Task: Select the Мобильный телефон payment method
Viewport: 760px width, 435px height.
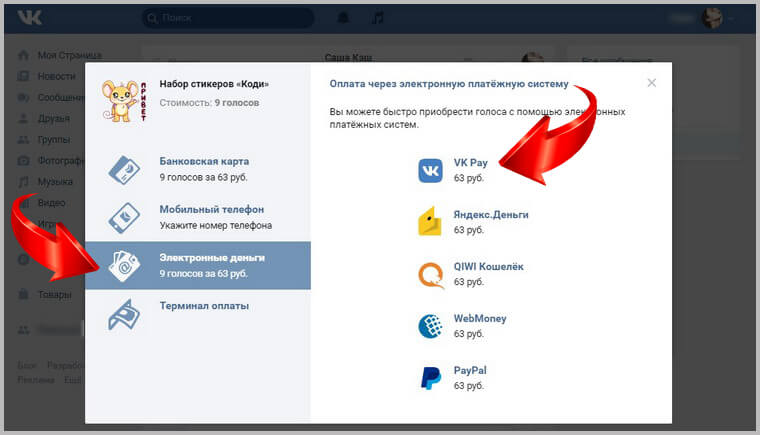Action: click(x=198, y=217)
